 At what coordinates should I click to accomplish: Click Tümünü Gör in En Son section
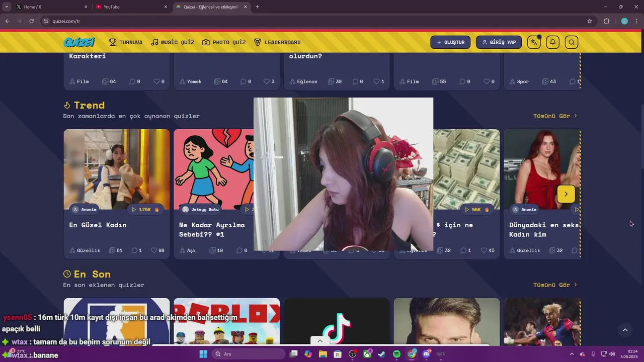tap(555, 285)
